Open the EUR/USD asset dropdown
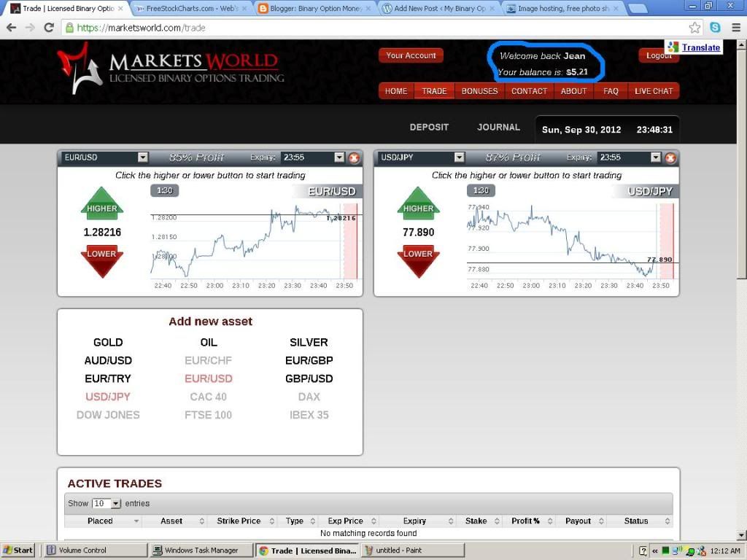This screenshot has width=747, height=560. click(143, 157)
